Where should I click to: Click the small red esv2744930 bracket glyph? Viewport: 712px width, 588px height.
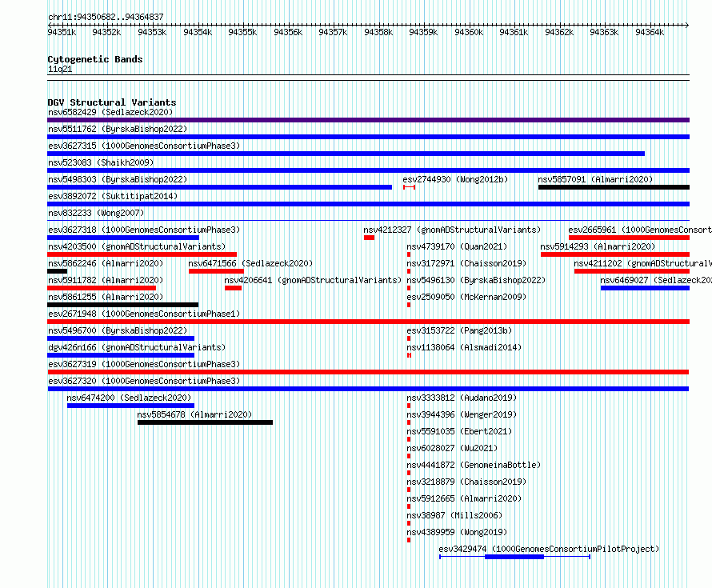pyautogui.click(x=409, y=187)
